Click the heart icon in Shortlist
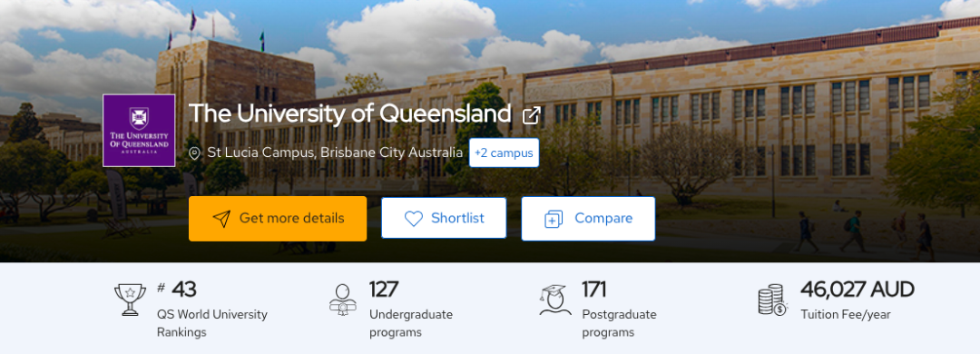The width and height of the screenshot is (980, 354). 414,218
